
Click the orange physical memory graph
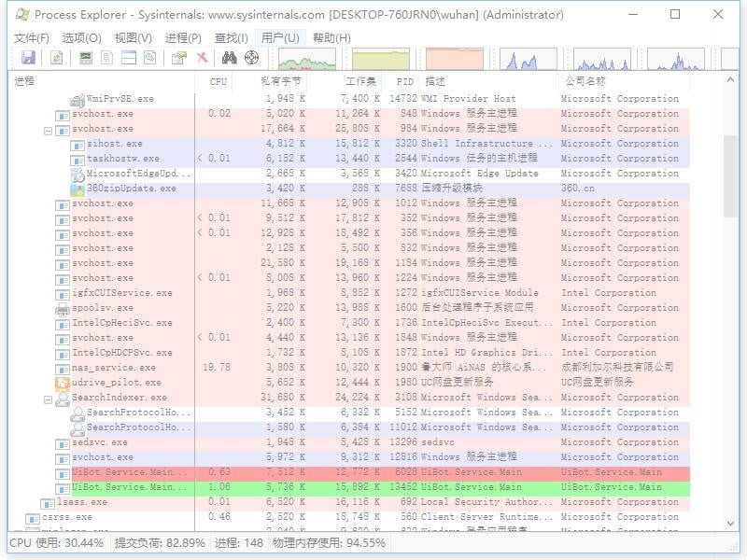(x=455, y=59)
